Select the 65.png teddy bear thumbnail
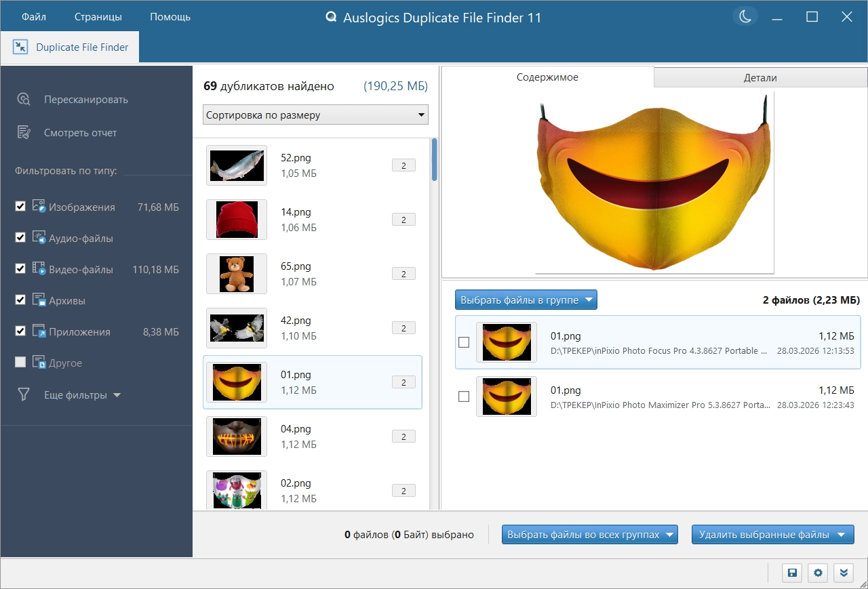Image resolution: width=868 pixels, height=589 pixels. point(237,274)
